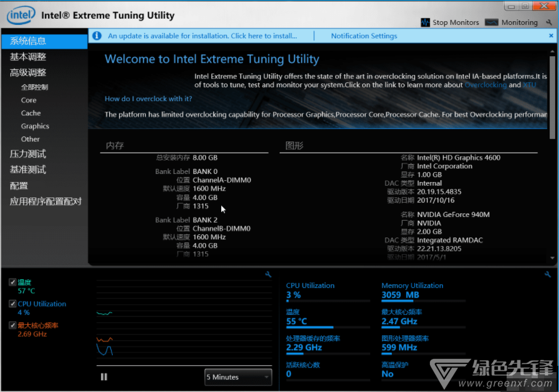Open the Overclocking hyperlink
559x392 pixels.
(x=485, y=85)
